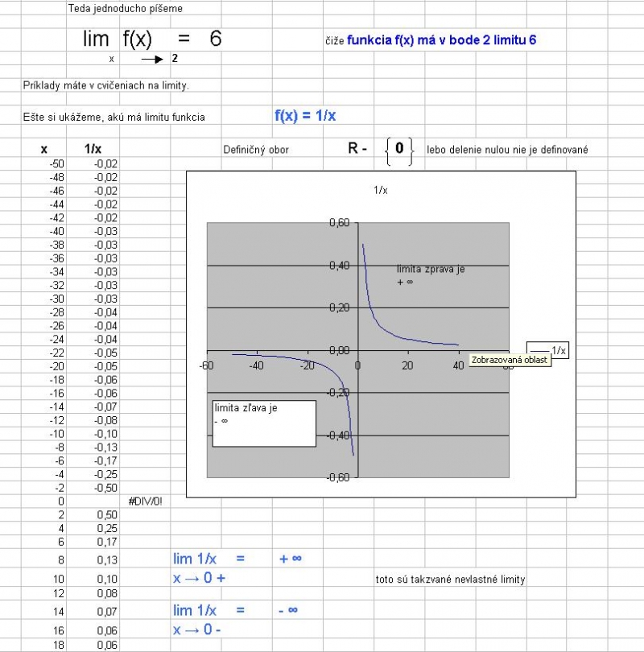Screen dimensions: 644x652
Task: Select the chart axis label "0,60"
Action: 340,223
